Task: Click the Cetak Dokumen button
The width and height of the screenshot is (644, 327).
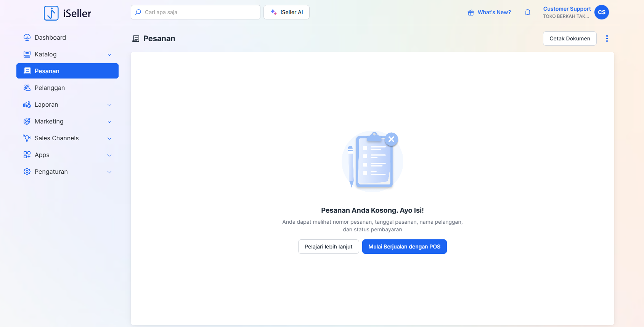Action: 569,38
